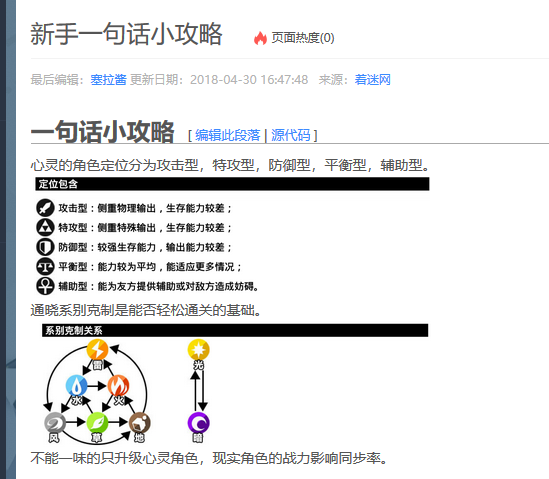Screen dimensions: 549x479
Task: Click the light element 光 icon
Action: (199, 349)
